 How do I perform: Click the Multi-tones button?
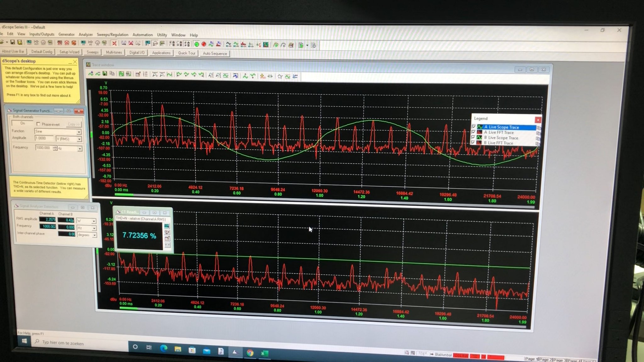[x=114, y=52]
